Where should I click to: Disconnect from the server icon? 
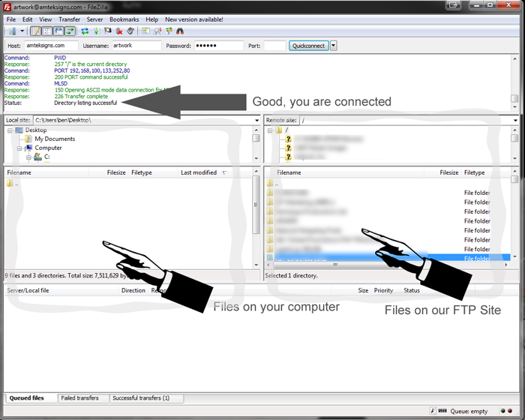(x=119, y=31)
